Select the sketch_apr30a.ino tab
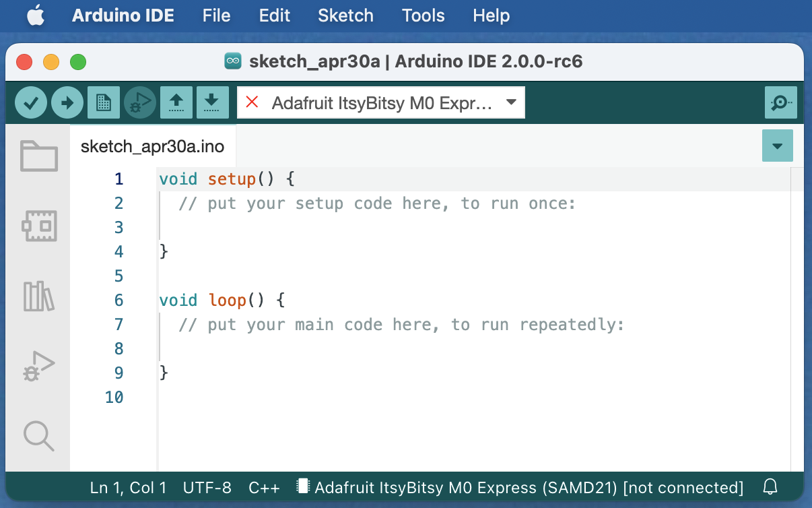The width and height of the screenshot is (812, 508). (x=153, y=146)
